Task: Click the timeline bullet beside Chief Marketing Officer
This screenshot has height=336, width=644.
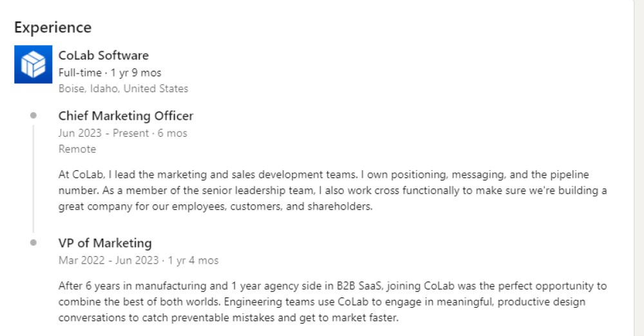Action: click(x=33, y=116)
